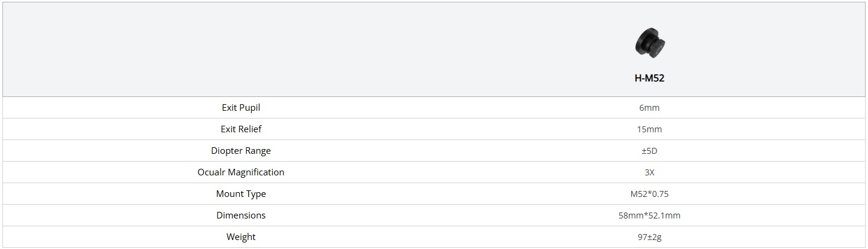Image resolution: width=868 pixels, height=249 pixels.
Task: Click the Exit Pupil label
Action: [x=241, y=108]
